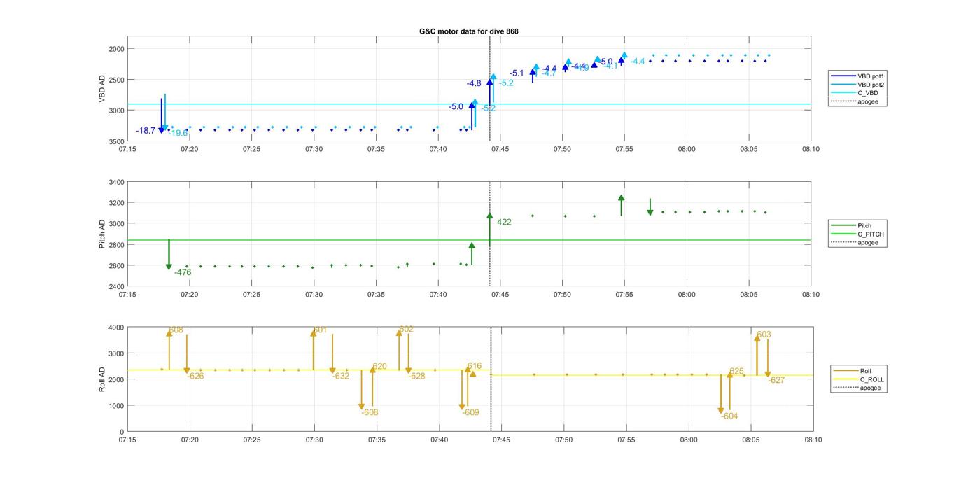Click the '616' roll annotation
This screenshot has height=485, width=980.
click(474, 365)
